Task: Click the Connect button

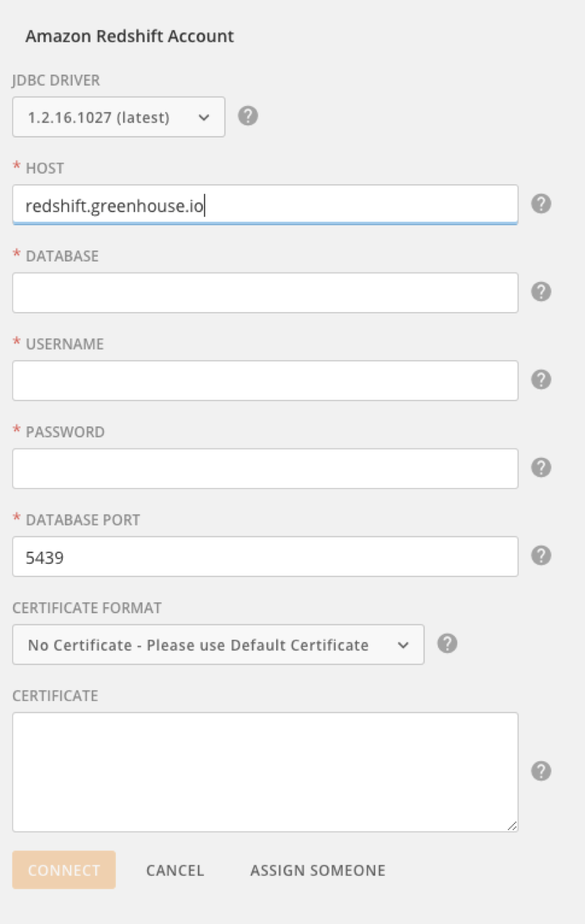Action: tap(64, 870)
